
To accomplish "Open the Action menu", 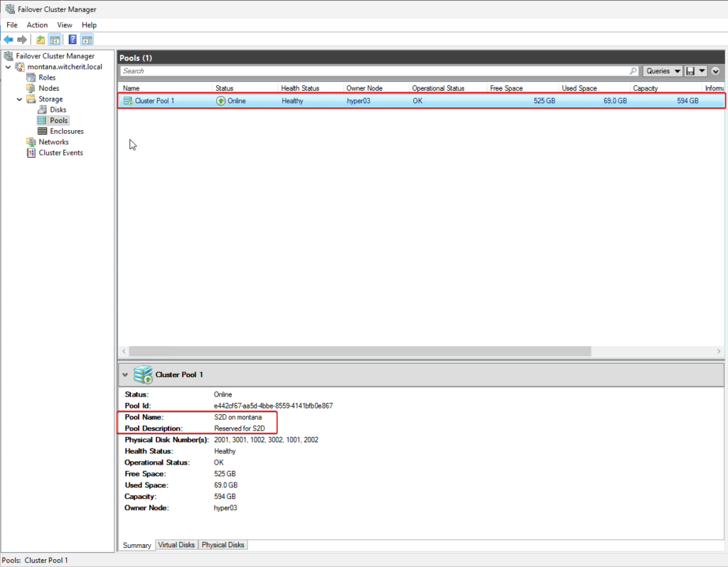I will [x=37, y=25].
